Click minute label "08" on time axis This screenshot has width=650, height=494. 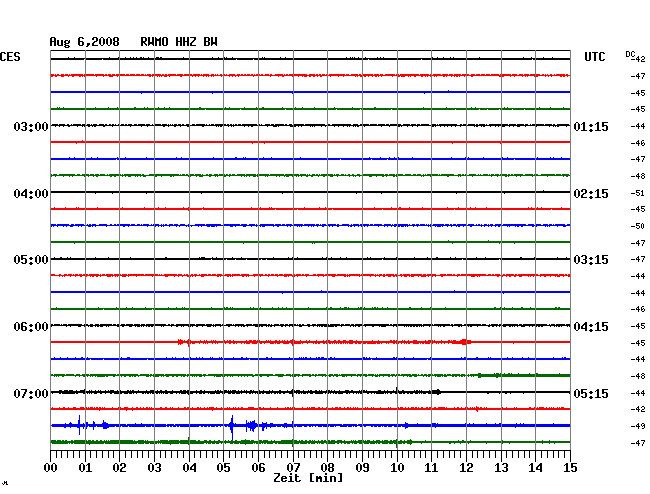327,468
